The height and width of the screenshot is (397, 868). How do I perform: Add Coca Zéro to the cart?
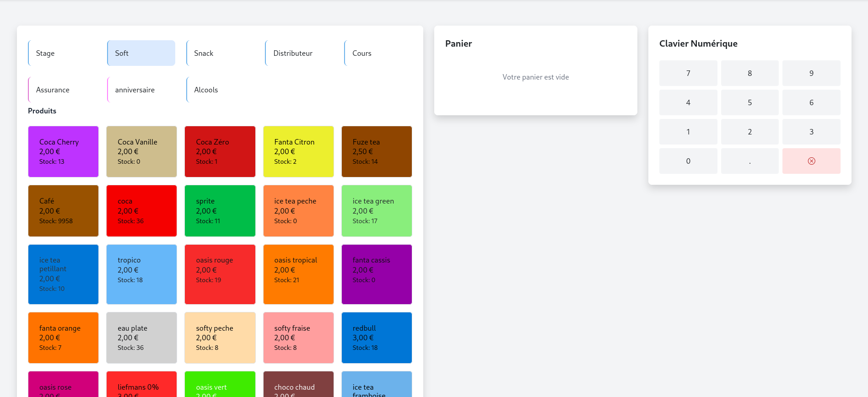(220, 151)
